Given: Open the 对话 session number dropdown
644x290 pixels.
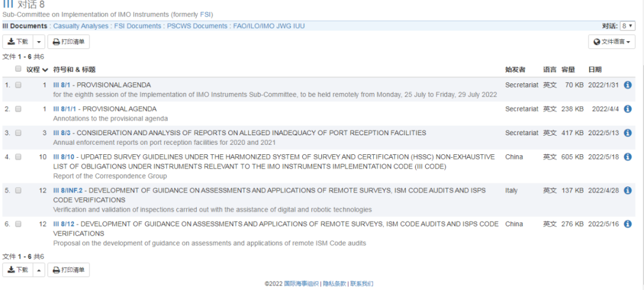Looking at the screenshot, I should tap(627, 26).
